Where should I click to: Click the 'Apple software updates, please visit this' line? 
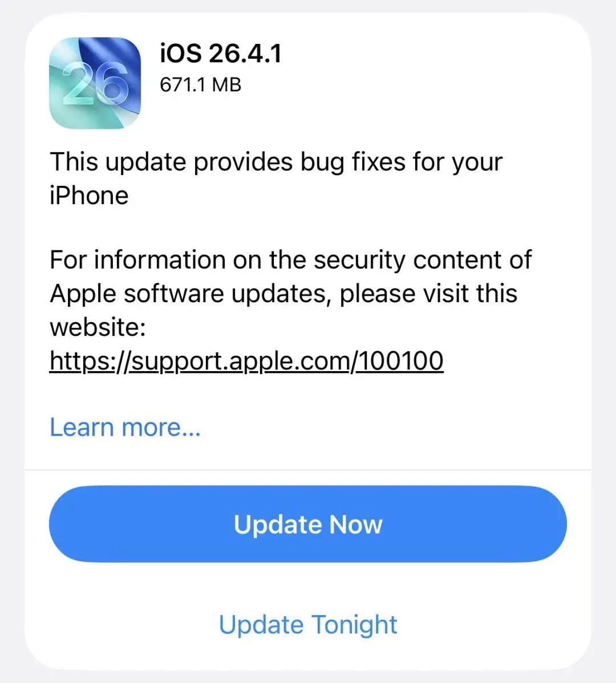(283, 293)
